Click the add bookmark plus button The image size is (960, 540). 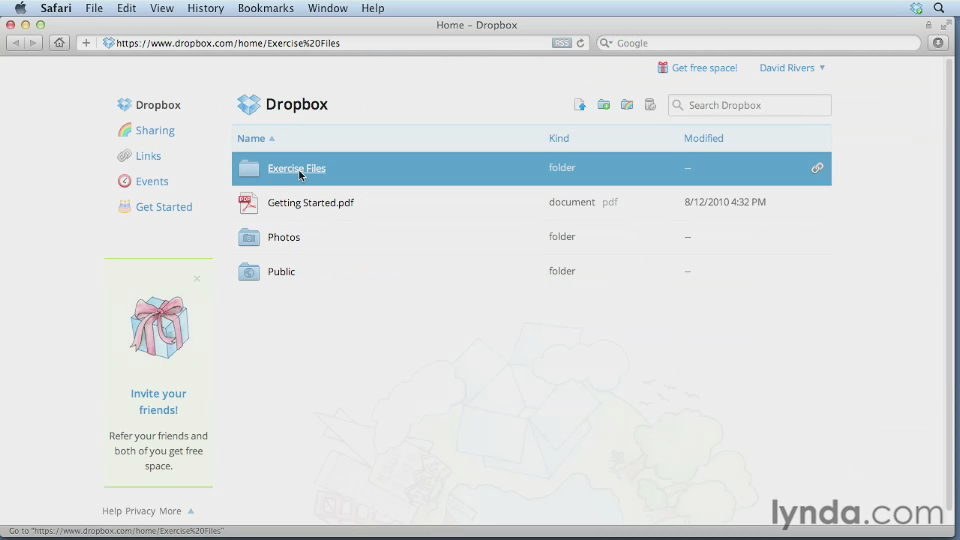86,43
